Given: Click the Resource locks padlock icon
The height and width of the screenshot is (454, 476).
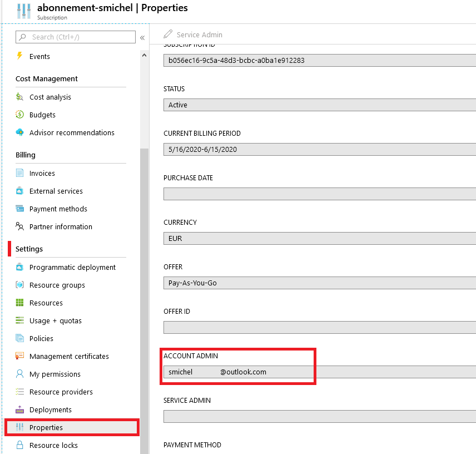Looking at the screenshot, I should 20,445.
